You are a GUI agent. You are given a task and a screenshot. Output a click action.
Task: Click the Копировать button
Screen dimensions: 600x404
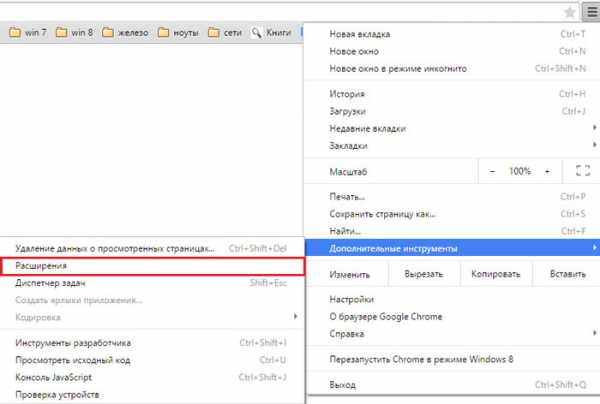pyautogui.click(x=496, y=274)
